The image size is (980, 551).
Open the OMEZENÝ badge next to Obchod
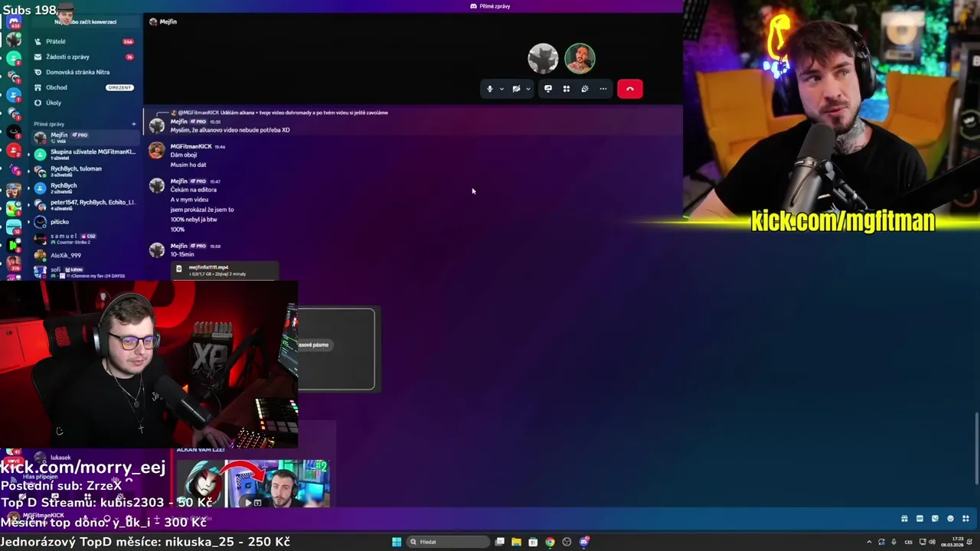[119, 87]
